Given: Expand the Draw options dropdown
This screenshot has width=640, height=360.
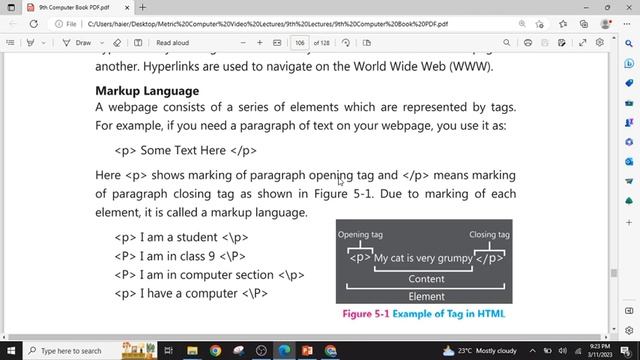Looking at the screenshot, I should pyautogui.click(x=102, y=42).
